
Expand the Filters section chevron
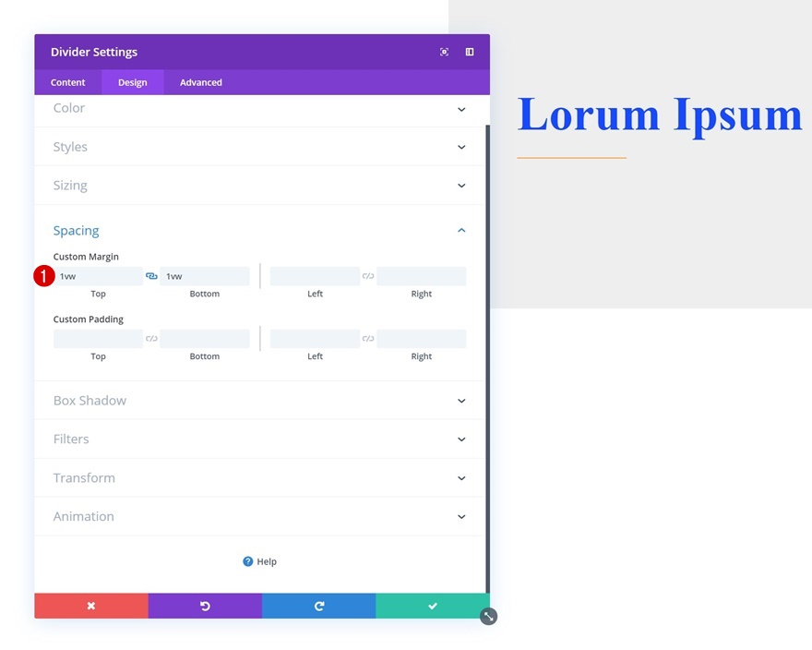click(x=461, y=439)
